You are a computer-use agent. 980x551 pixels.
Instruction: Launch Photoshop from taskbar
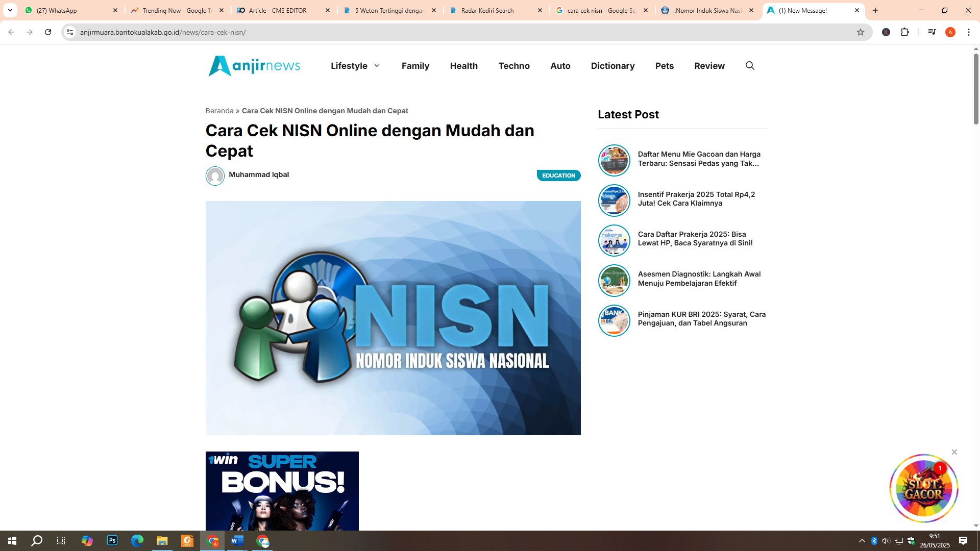tap(112, 541)
